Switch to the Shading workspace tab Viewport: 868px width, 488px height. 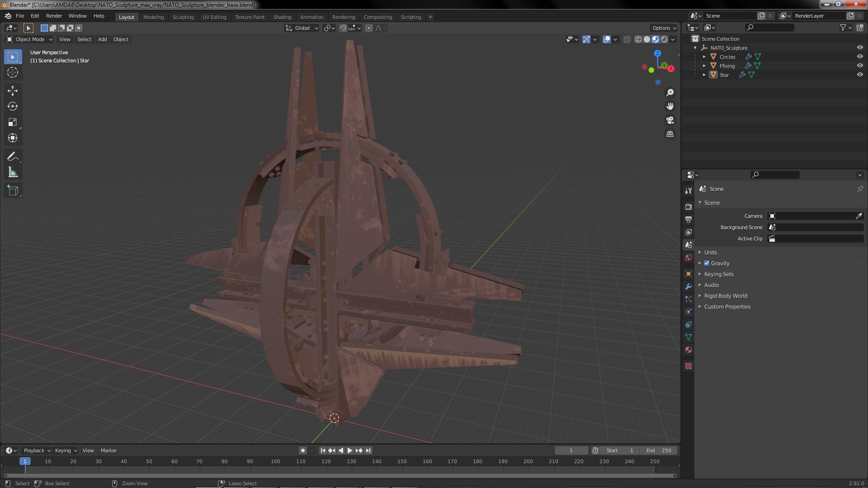tap(282, 17)
